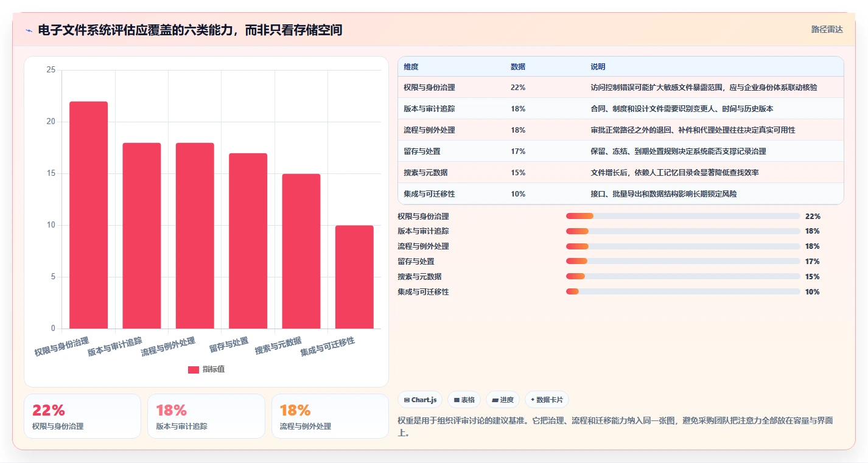
Task: Click the 留存与处置 progress bar
Action: 683,262
